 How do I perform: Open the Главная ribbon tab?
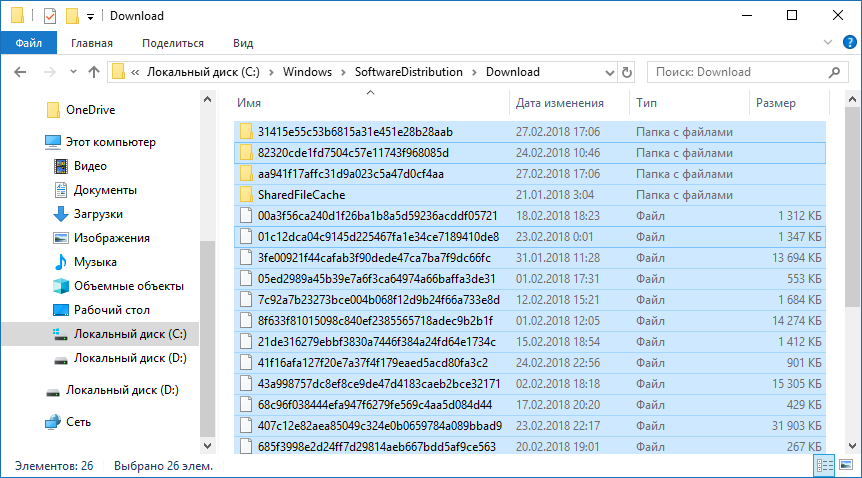[x=92, y=43]
